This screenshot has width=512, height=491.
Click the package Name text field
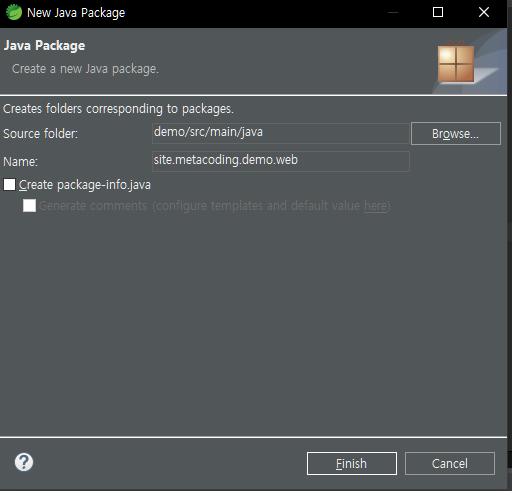point(281,161)
